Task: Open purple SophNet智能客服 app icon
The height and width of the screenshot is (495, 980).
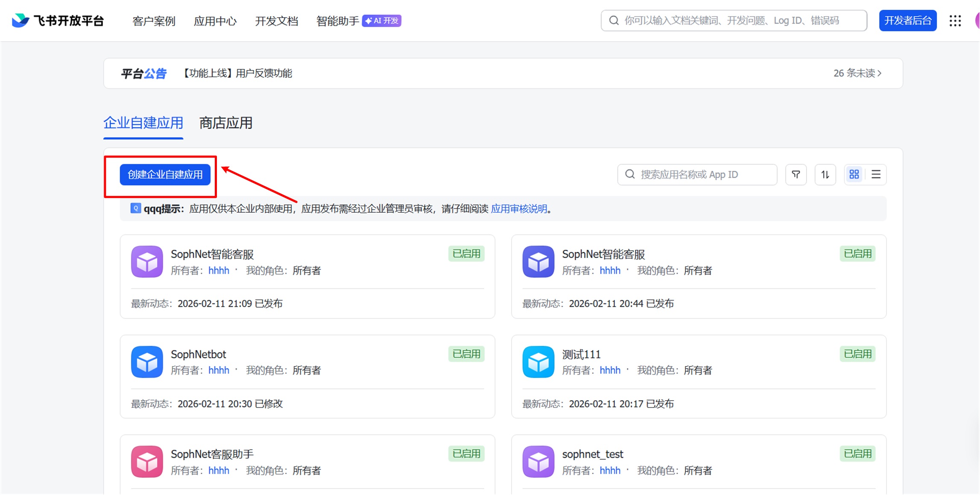Action: pos(147,261)
